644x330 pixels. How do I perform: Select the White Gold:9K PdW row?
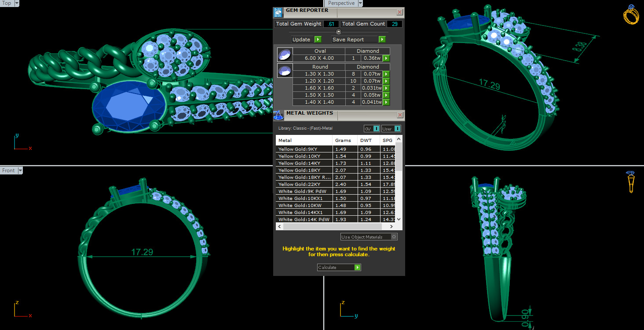coord(336,191)
